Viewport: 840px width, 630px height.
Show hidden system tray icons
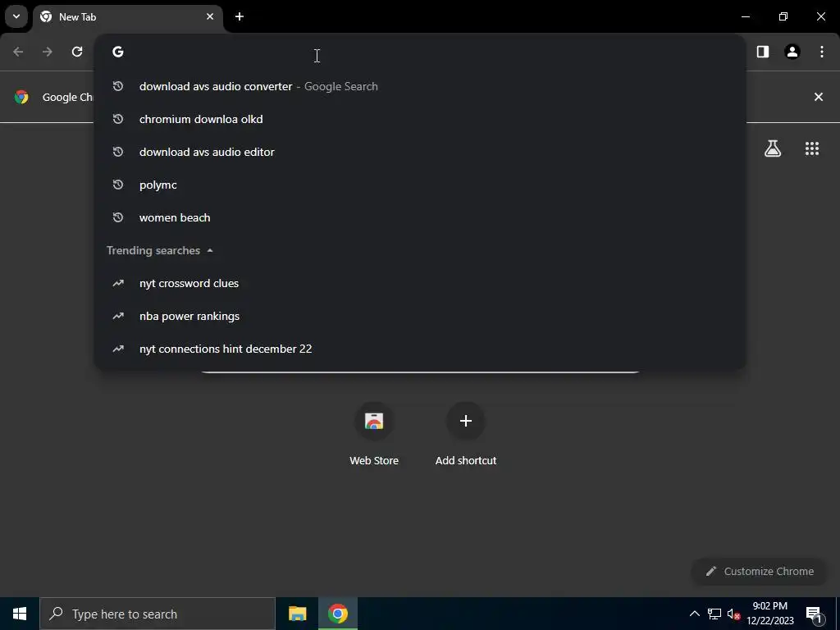coord(694,614)
